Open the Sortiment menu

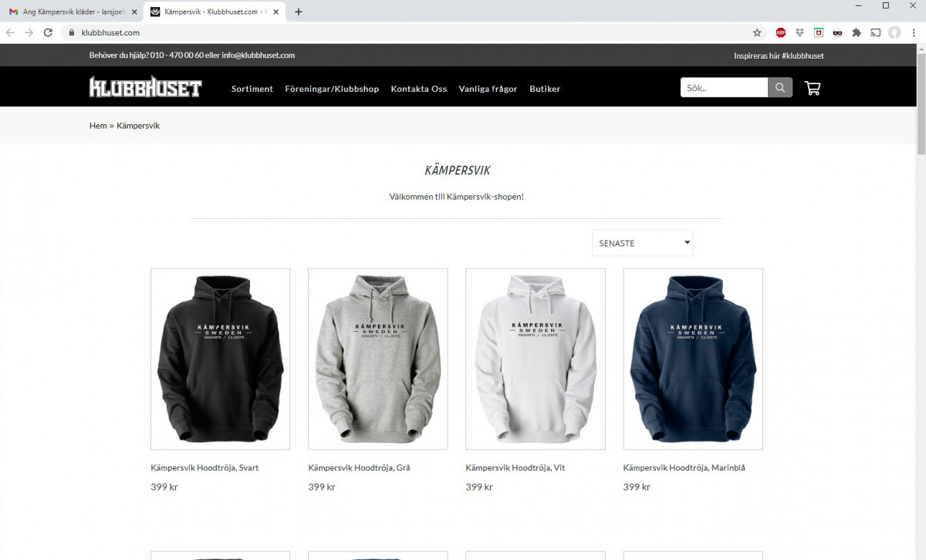pos(252,89)
